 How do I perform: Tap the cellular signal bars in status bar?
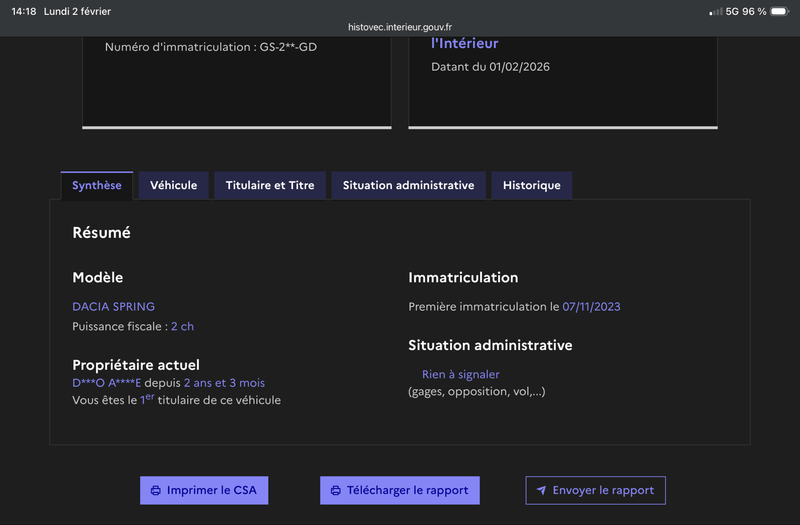[x=715, y=12]
